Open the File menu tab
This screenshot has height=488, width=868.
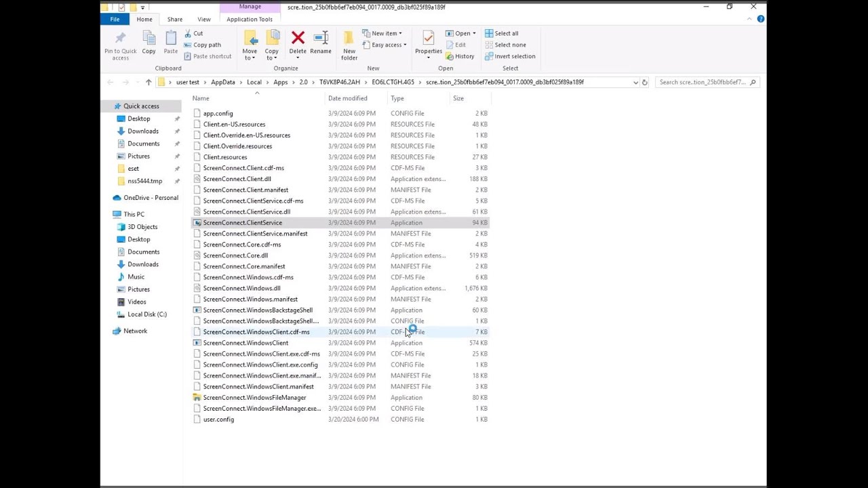115,19
